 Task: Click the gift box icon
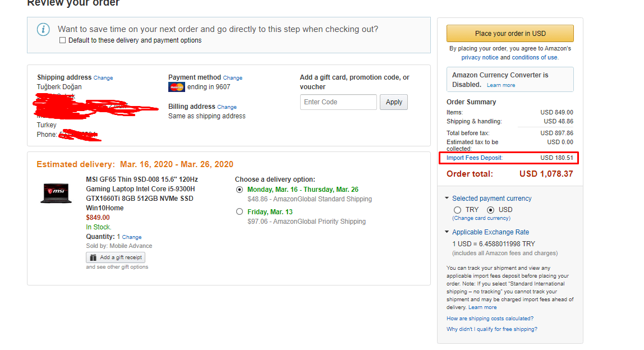[93, 257]
